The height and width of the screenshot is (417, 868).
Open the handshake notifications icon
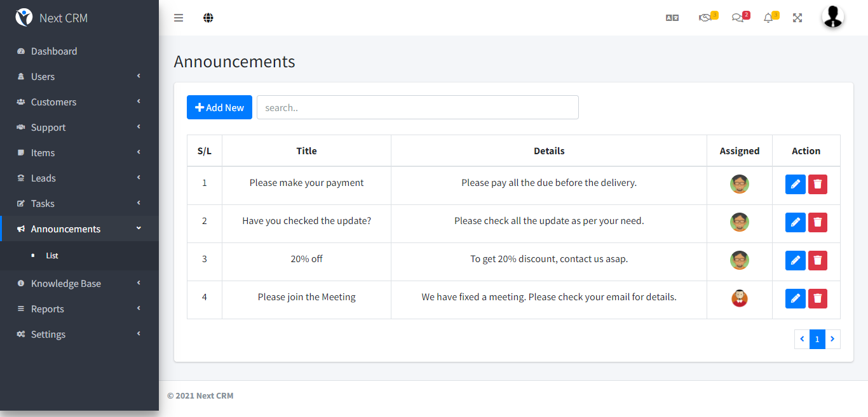click(x=705, y=18)
